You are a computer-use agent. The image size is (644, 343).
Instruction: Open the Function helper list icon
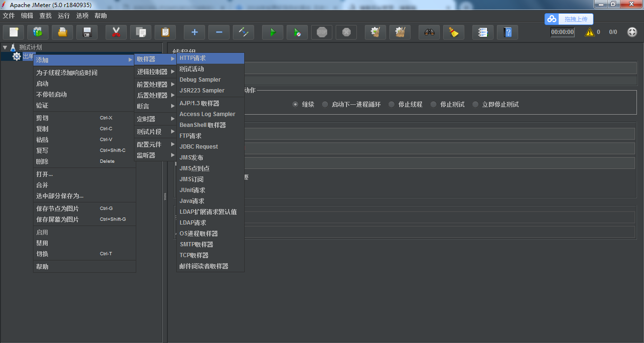pos(483,32)
